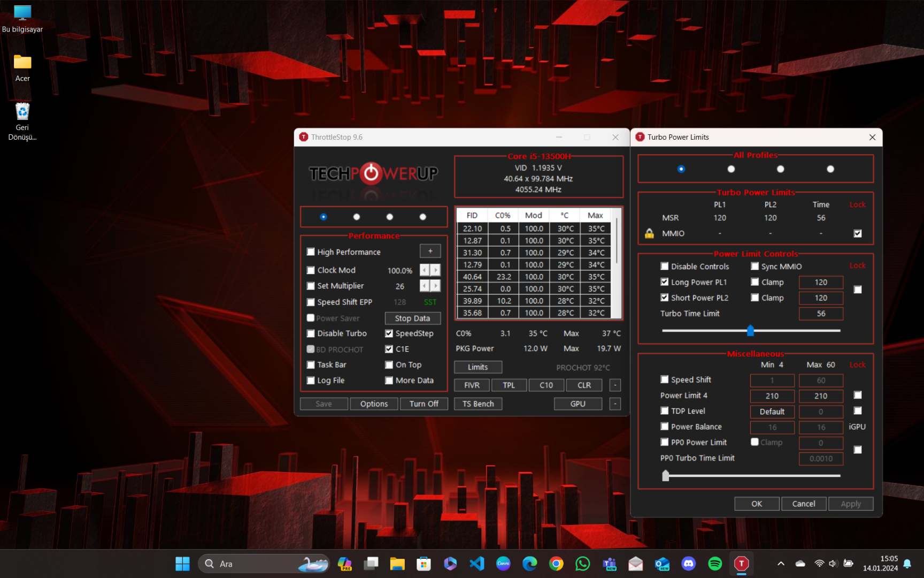Increase Clock Mod with right arrow
Image resolution: width=924 pixels, height=578 pixels.
point(435,270)
